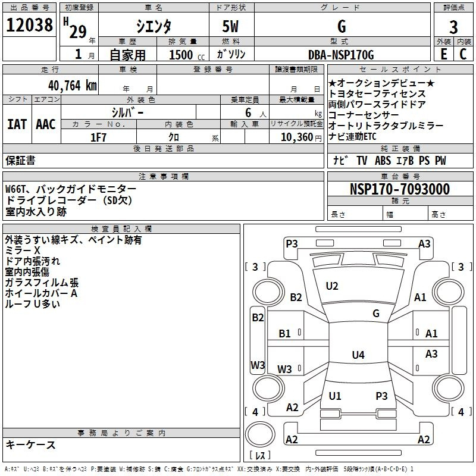Click the B1 marker on left door
This screenshot has width=476, height=476.
(285, 334)
